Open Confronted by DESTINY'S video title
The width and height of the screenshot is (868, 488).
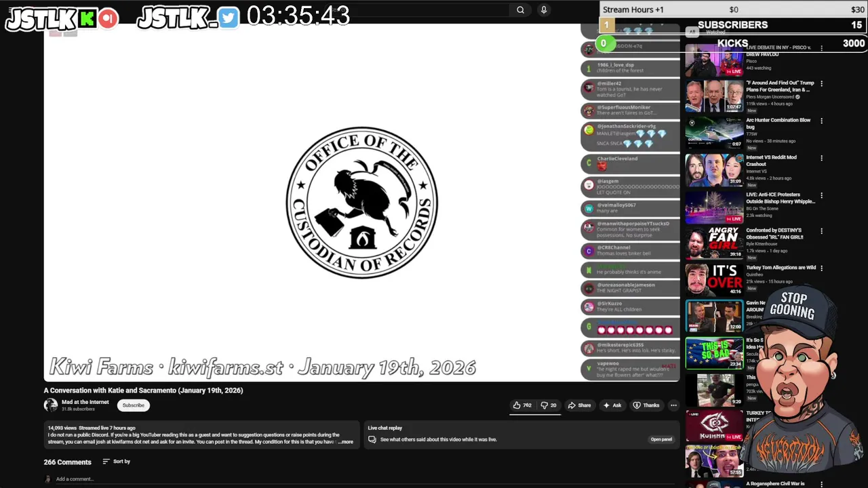coord(774,234)
